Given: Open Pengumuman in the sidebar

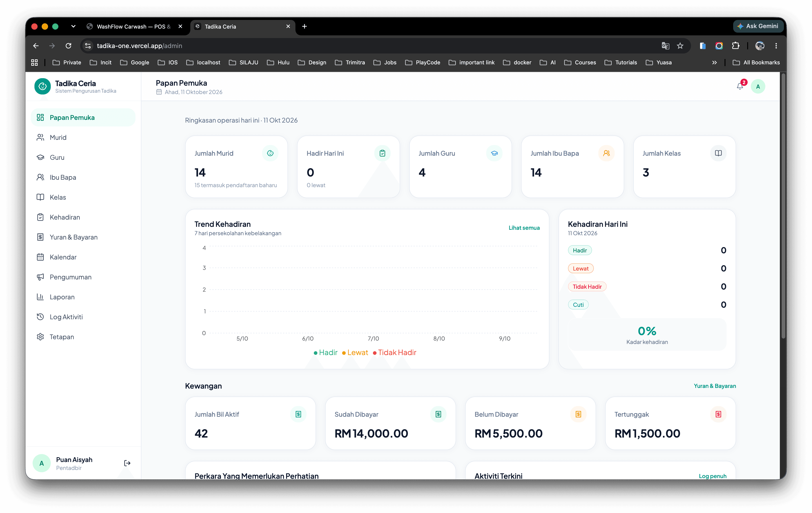Looking at the screenshot, I should point(83,277).
